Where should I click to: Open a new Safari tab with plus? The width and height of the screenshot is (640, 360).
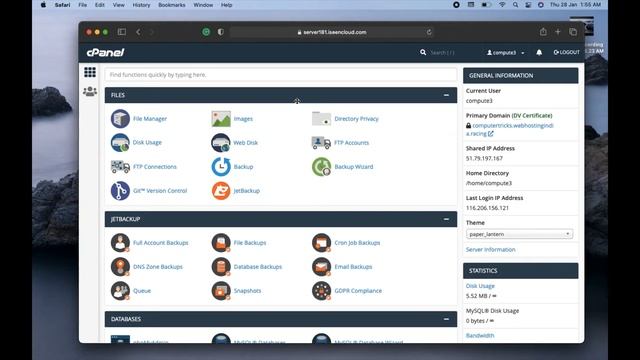[x=558, y=32]
